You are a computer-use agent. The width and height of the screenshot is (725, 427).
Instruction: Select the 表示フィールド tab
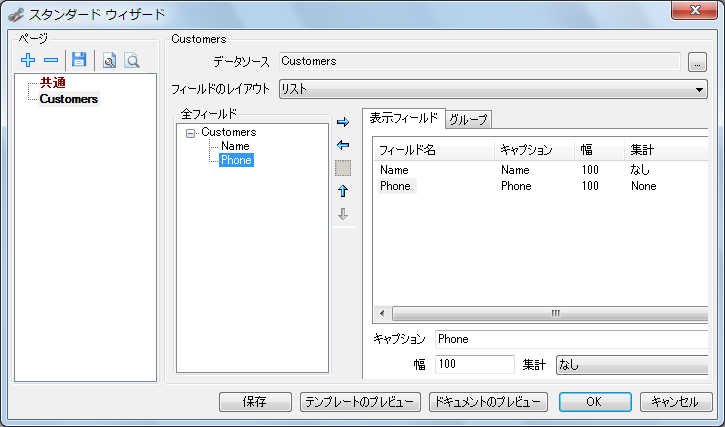pyautogui.click(x=404, y=118)
